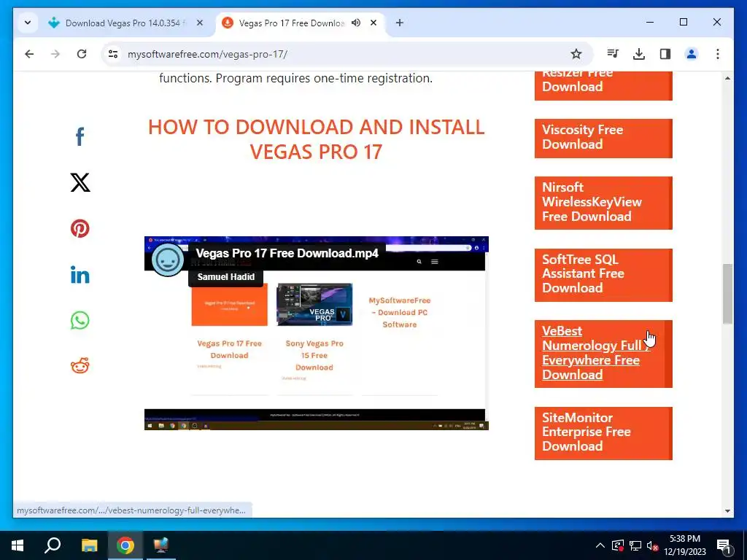Open Viscosity Free Download link
Screen dimensions: 747x560
tap(603, 138)
